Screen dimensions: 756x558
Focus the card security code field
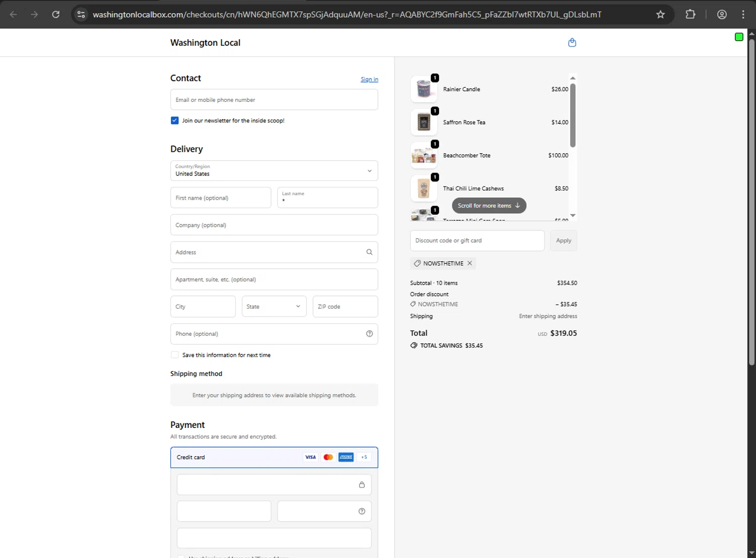325,511
